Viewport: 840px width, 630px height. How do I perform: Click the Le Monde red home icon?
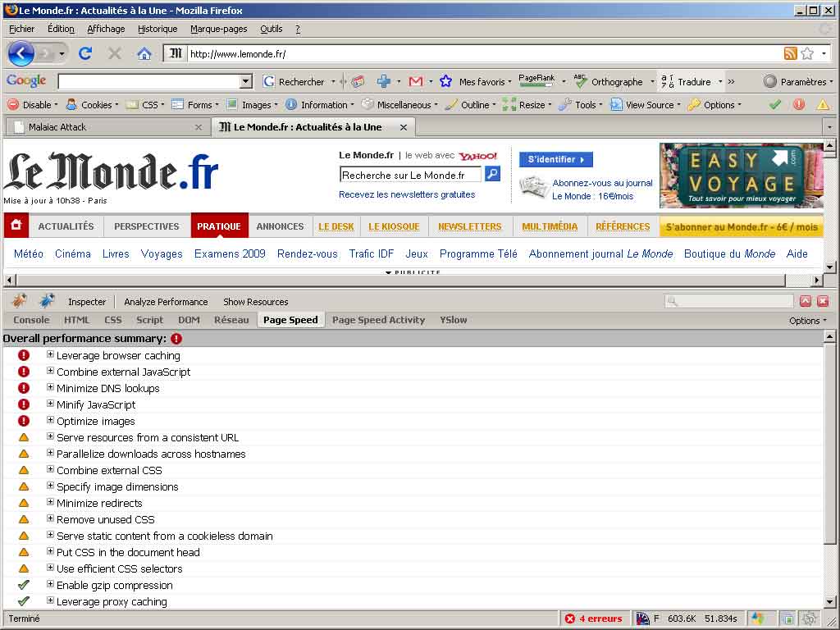[16, 225]
